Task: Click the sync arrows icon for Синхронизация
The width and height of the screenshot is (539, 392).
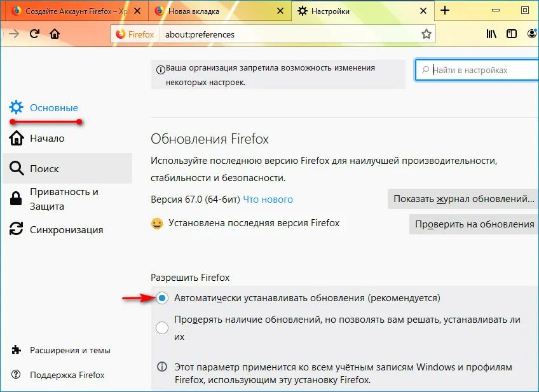Action: [x=16, y=229]
